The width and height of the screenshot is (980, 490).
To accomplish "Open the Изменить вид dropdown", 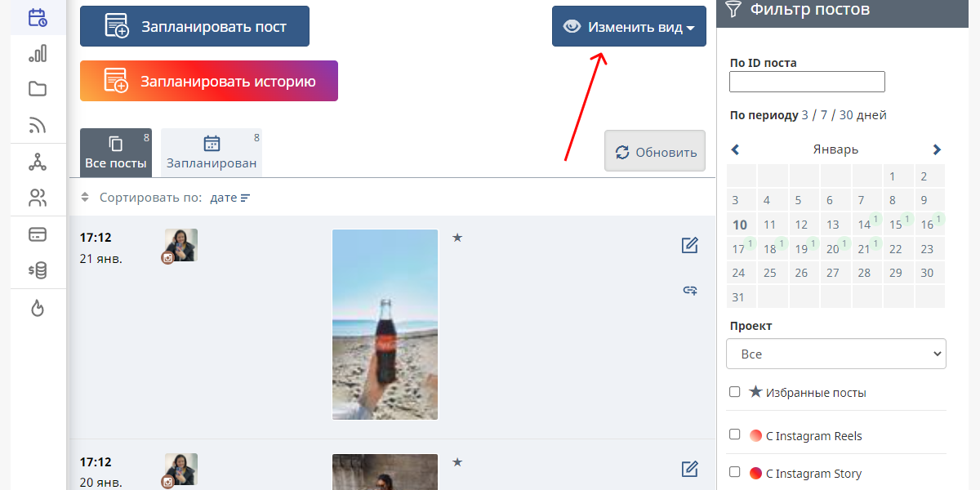I will coord(629,27).
